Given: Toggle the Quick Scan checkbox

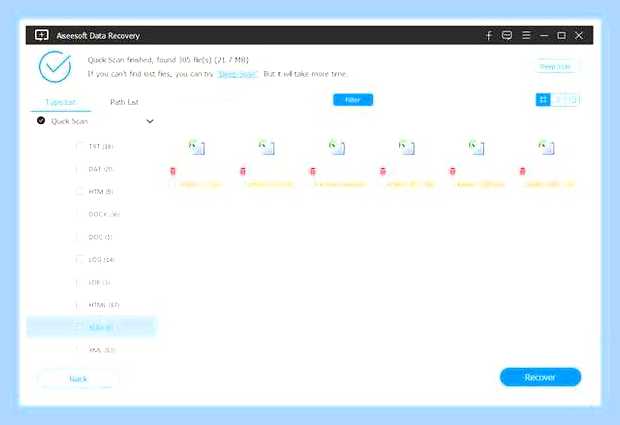Looking at the screenshot, I should [x=41, y=121].
